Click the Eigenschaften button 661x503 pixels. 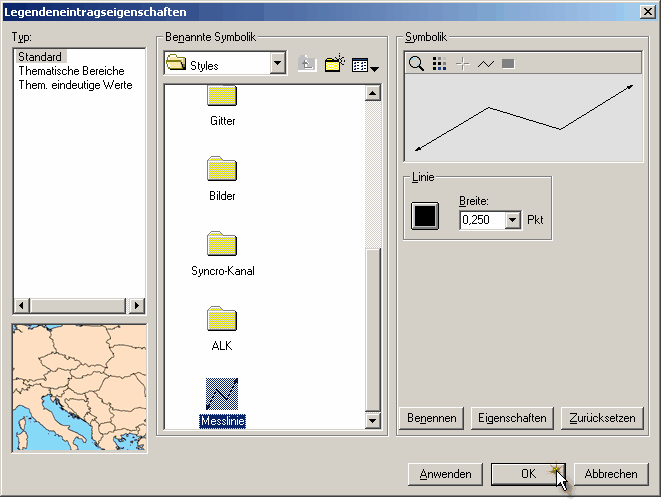(512, 418)
